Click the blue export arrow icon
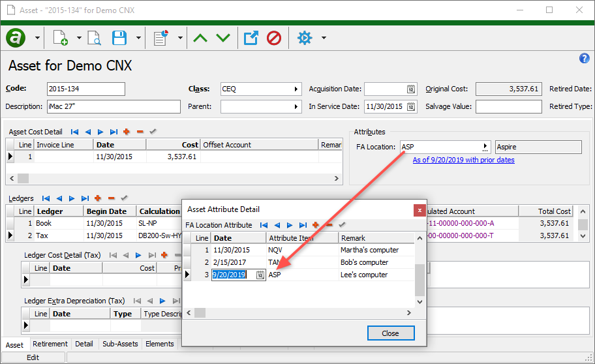The height and width of the screenshot is (364, 595). [x=251, y=38]
